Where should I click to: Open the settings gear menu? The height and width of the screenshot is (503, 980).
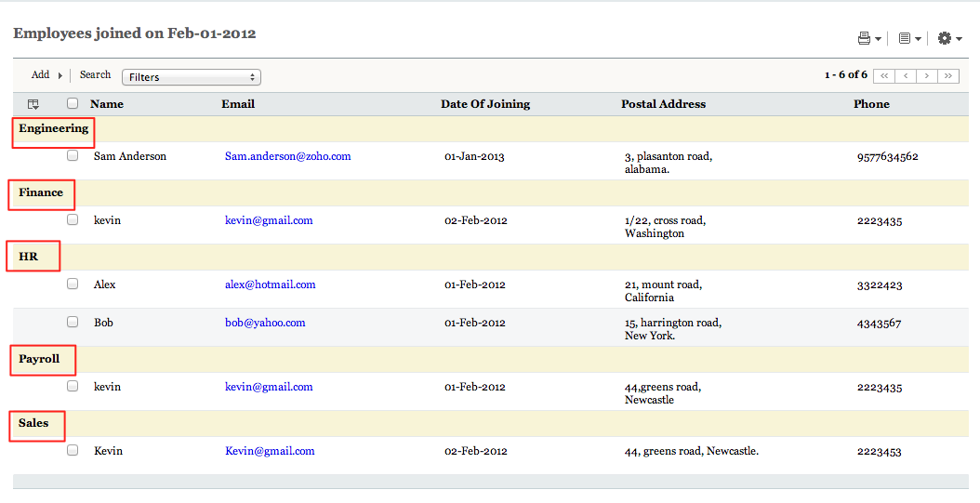945,38
